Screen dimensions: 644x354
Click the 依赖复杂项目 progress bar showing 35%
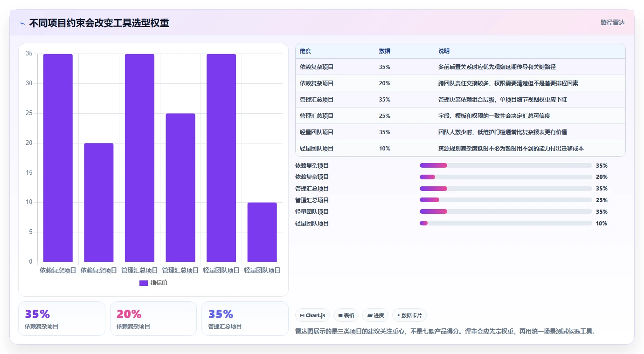pos(506,165)
